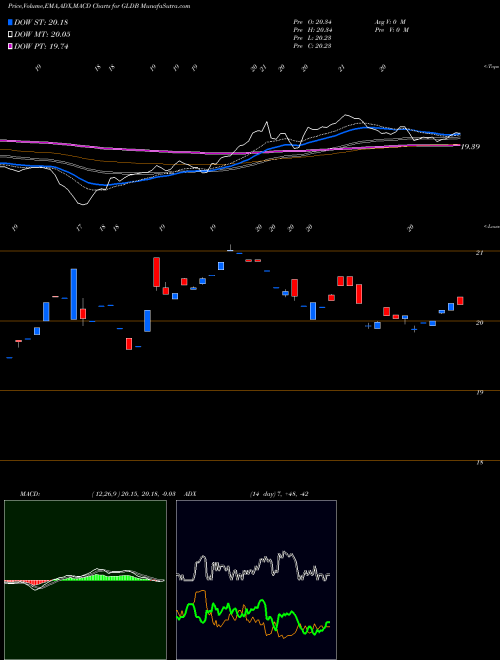Click the tallest blue candlestick in price chart
The width and height of the screenshot is (500, 660).
[74, 294]
